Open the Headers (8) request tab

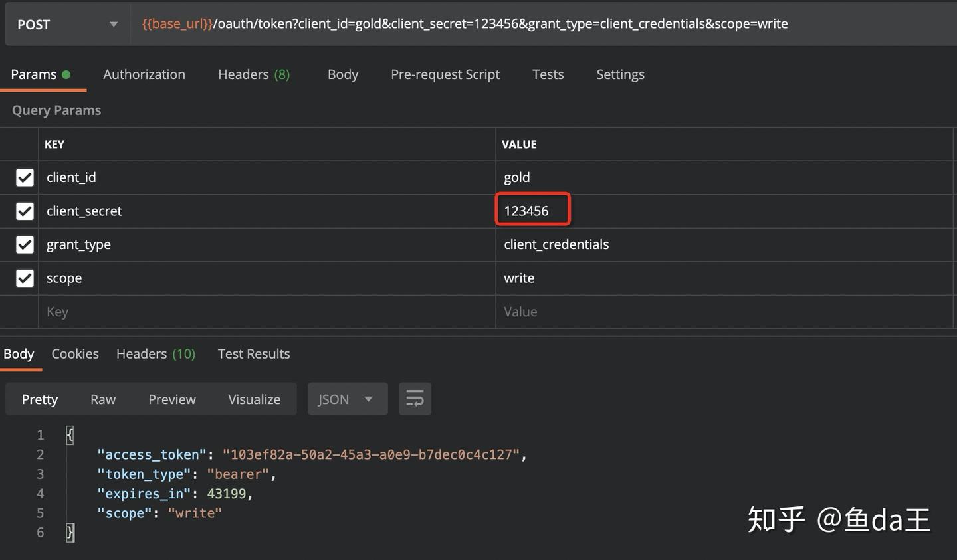click(x=254, y=74)
